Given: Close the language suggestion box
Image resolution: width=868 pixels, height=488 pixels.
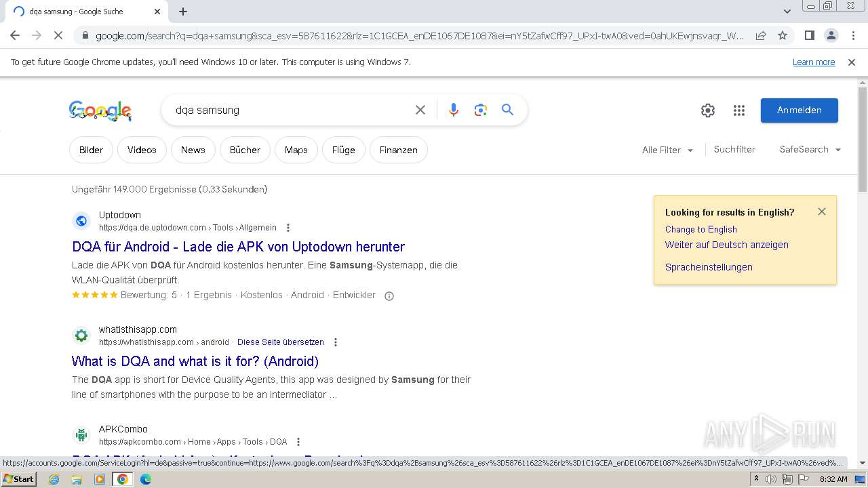Looking at the screenshot, I should point(822,211).
